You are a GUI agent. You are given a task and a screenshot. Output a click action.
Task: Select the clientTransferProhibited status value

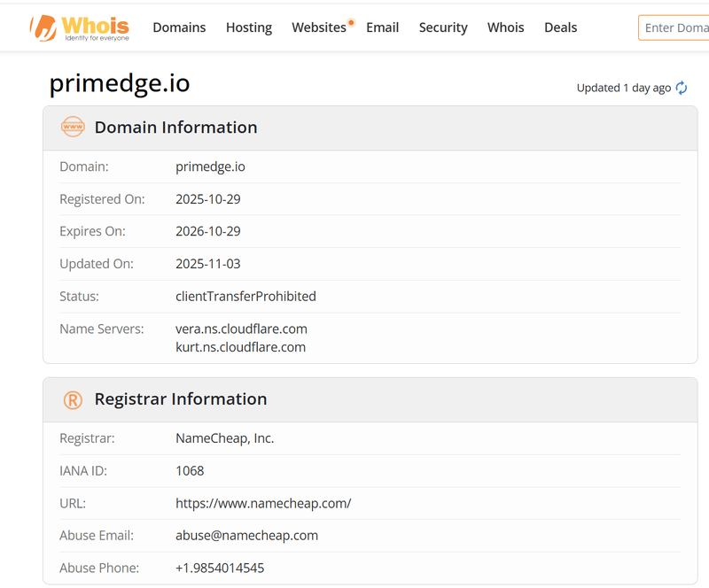point(246,297)
